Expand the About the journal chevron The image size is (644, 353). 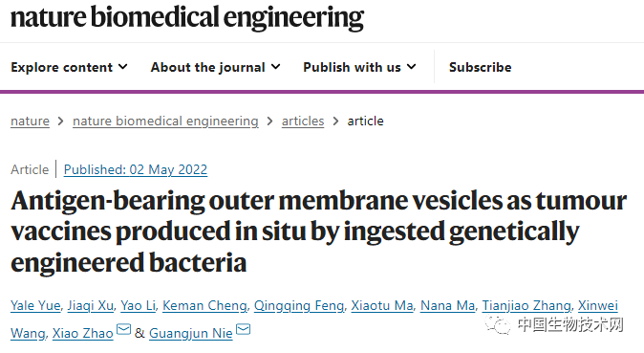[275, 67]
